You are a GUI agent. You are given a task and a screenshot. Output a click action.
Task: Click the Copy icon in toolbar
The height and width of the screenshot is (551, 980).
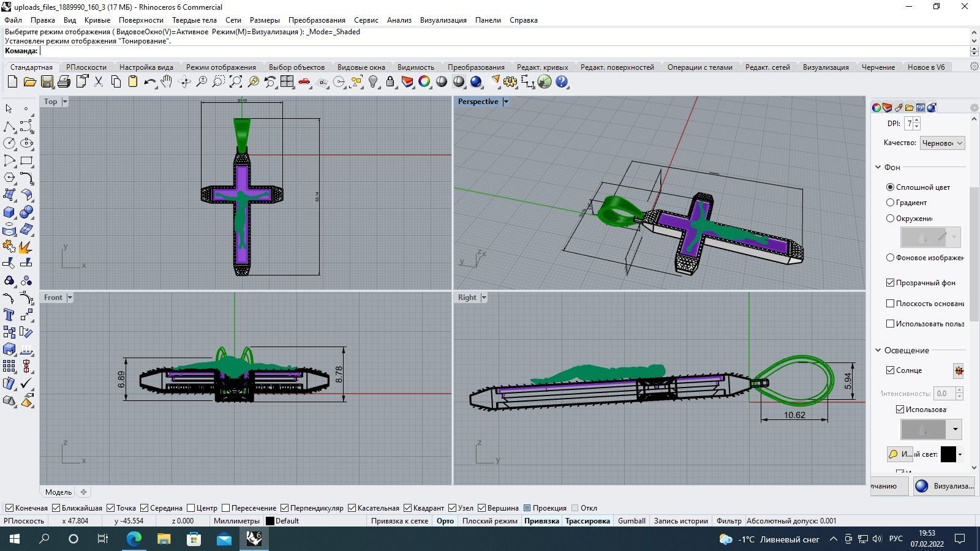point(115,81)
